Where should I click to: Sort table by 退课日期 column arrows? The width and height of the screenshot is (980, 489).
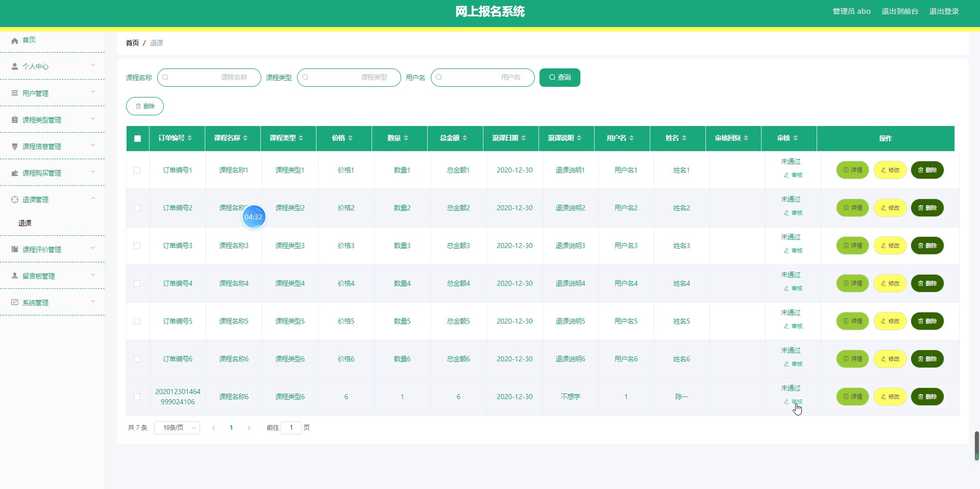(524, 138)
